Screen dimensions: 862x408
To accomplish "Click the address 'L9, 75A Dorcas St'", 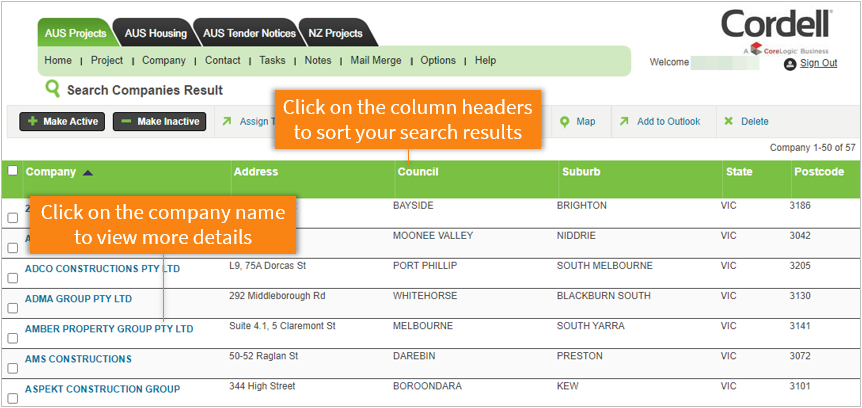I will pos(267,266).
